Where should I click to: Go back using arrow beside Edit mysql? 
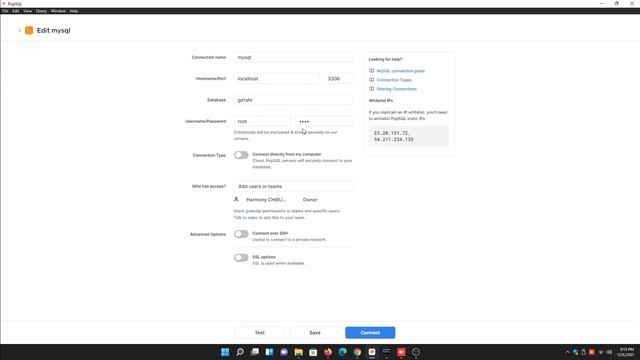(19, 30)
